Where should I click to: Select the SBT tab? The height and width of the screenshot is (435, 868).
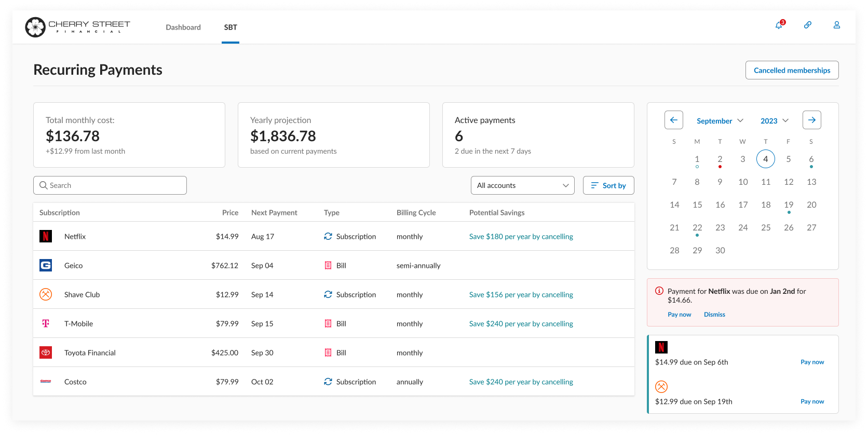tap(230, 28)
